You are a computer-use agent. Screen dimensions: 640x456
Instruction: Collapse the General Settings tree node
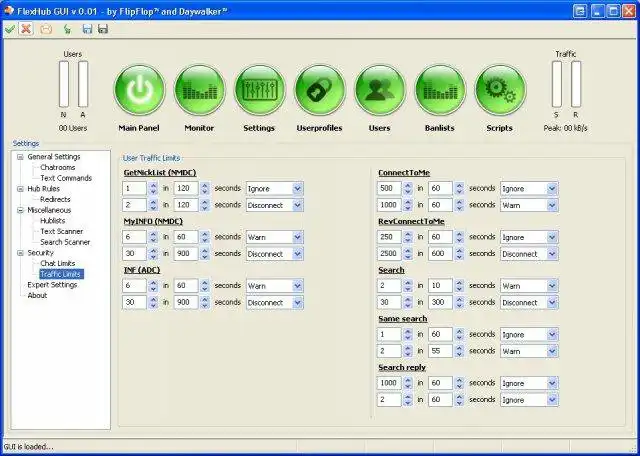(20, 157)
